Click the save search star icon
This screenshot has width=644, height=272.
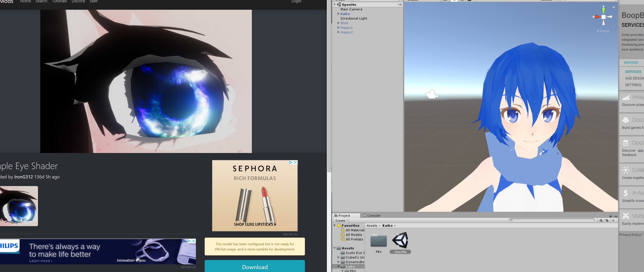613,220
